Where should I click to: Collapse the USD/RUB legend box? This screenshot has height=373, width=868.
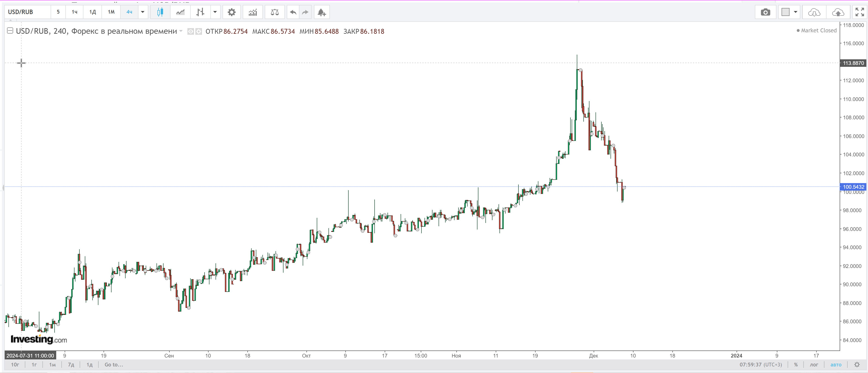tap(10, 31)
